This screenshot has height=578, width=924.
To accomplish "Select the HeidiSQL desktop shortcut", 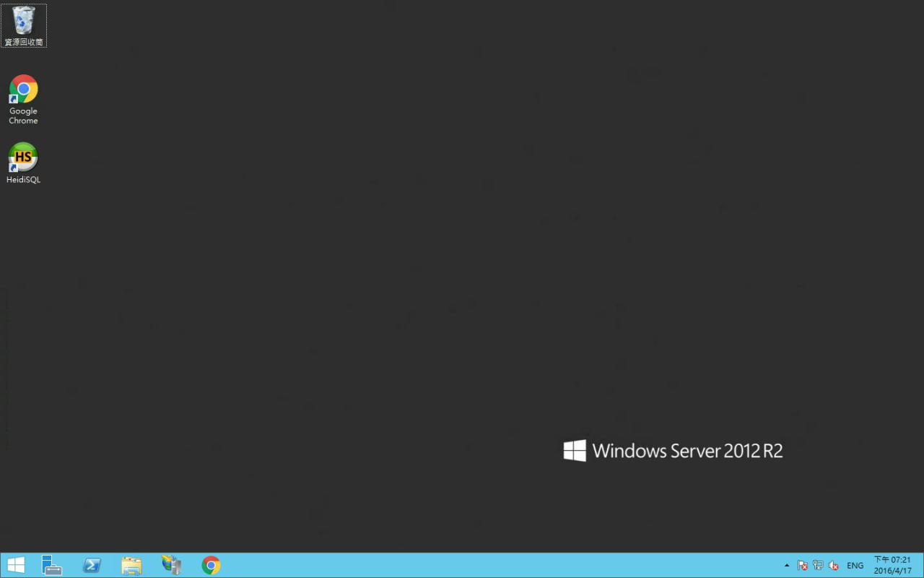I will 23,163.
